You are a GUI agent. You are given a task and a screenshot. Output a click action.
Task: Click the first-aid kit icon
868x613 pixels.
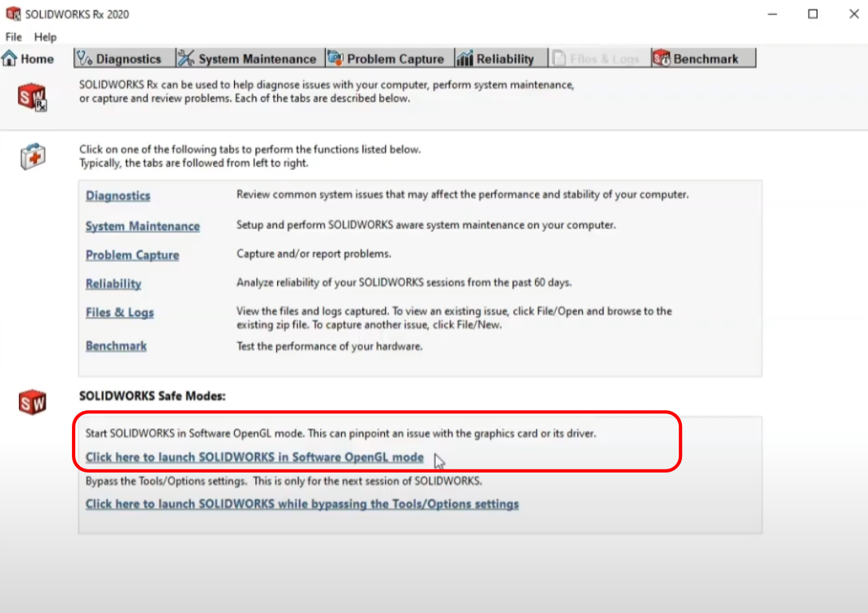[33, 156]
